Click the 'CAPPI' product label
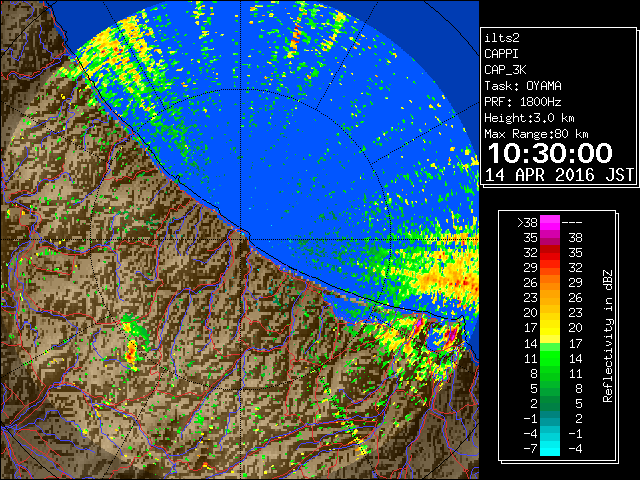Screen dimensions: 640x480 coord(501,54)
